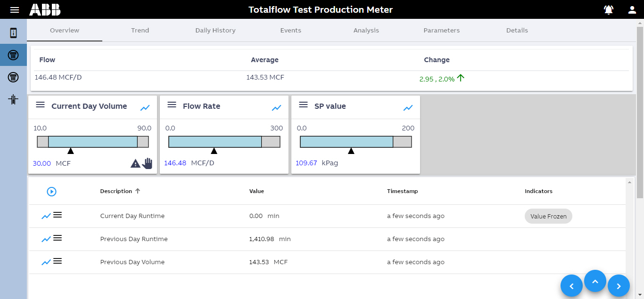Image resolution: width=644 pixels, height=299 pixels.
Task: Open the Events tab
Action: tap(291, 30)
